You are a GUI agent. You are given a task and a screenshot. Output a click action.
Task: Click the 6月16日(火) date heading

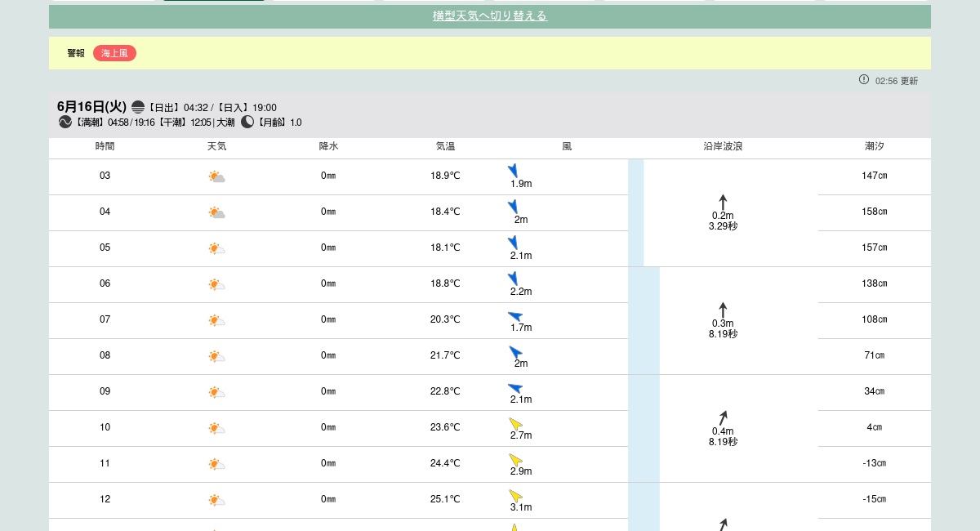(91, 107)
